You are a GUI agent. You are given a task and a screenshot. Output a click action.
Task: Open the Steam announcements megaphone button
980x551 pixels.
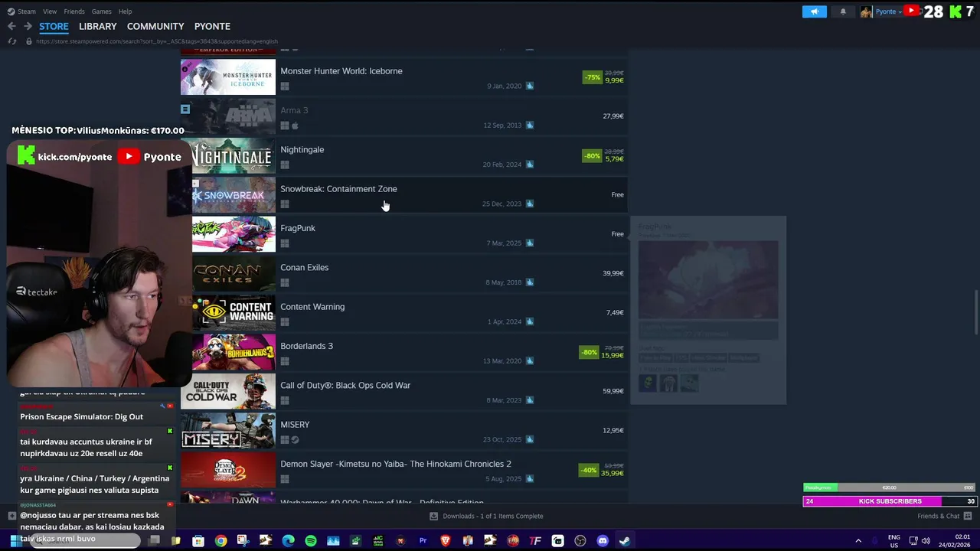[814, 11]
